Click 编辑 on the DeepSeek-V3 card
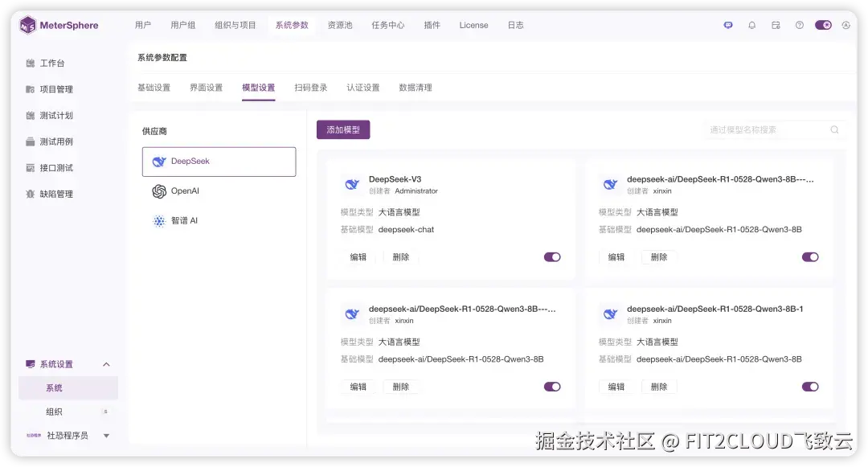The image size is (868, 467). pyautogui.click(x=358, y=256)
